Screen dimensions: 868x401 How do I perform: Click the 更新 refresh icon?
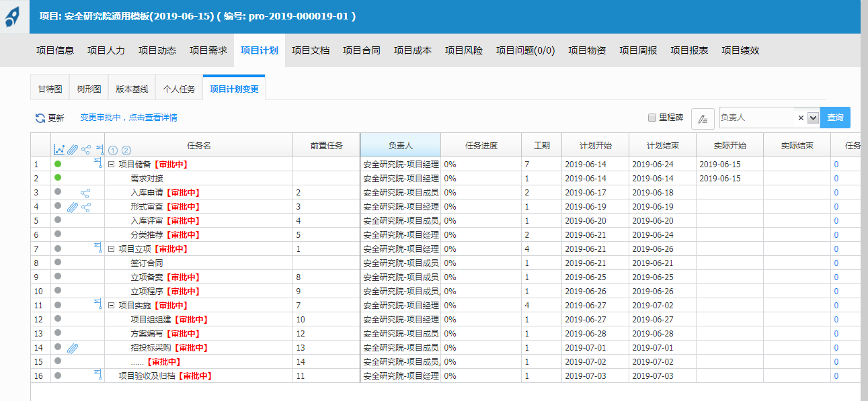click(x=40, y=118)
